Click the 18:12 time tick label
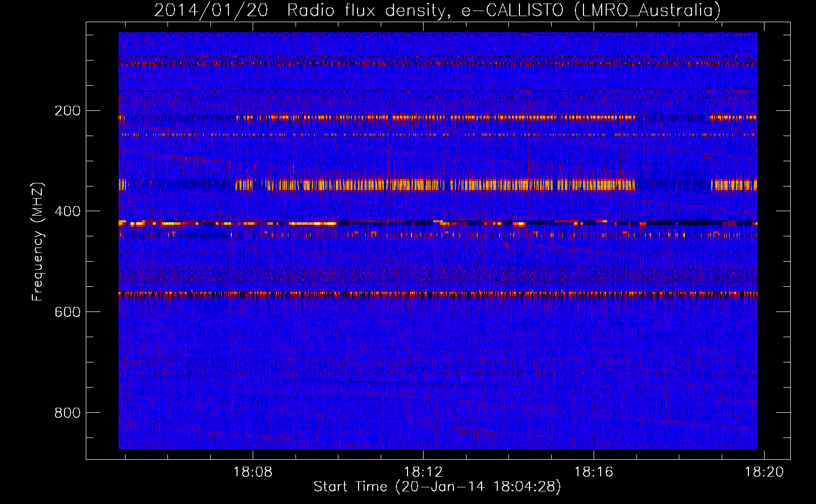The image size is (816, 504). pos(424,472)
